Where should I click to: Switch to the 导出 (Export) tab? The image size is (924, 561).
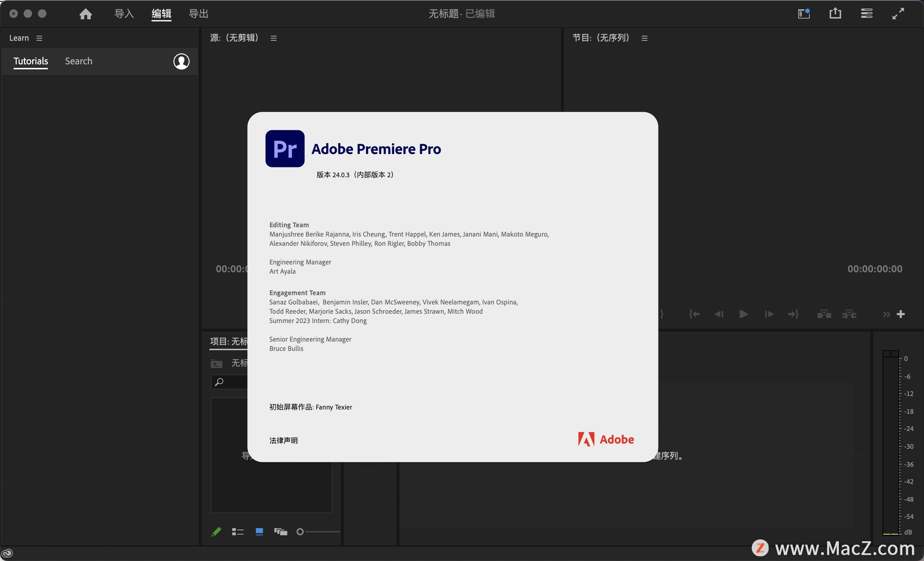(198, 13)
